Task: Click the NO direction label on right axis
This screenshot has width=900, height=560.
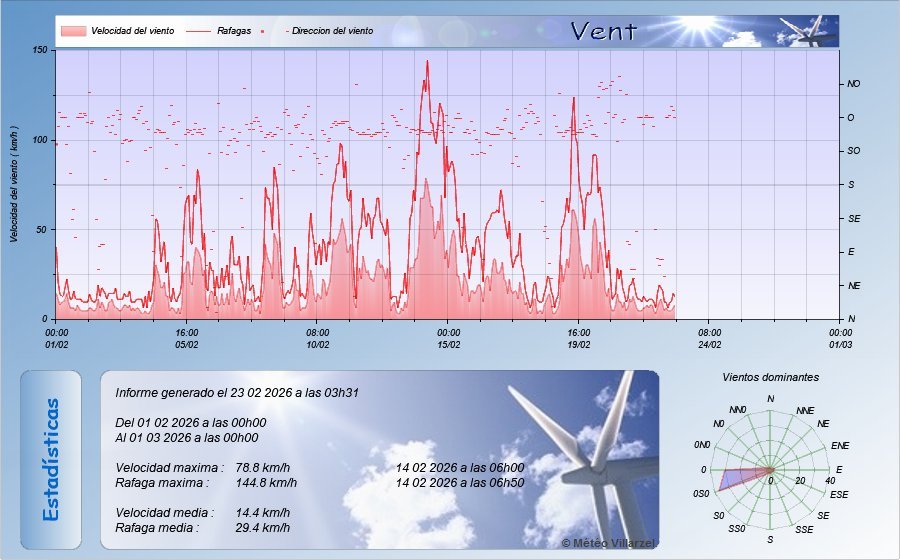Action: 853,84
